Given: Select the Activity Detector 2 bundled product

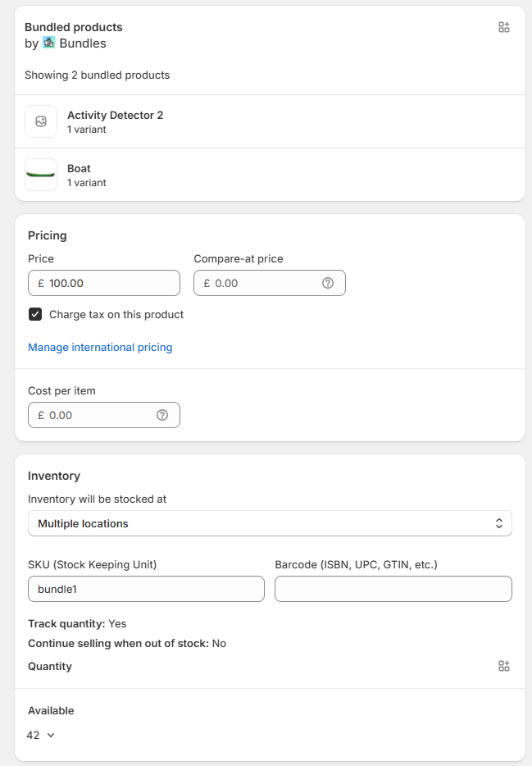Looking at the screenshot, I should 270,121.
